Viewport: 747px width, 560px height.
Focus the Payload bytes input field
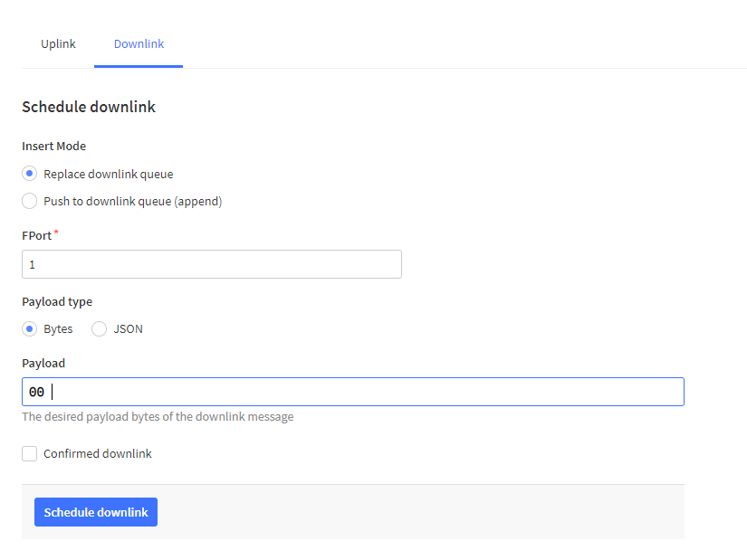point(353,392)
